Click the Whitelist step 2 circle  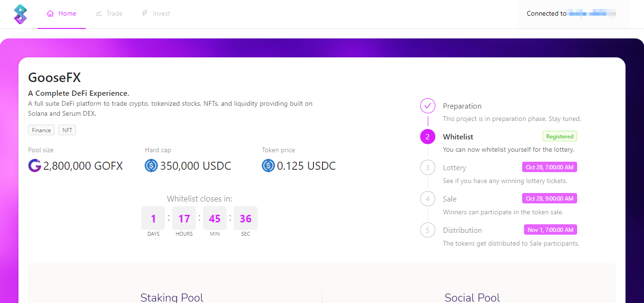tap(428, 137)
